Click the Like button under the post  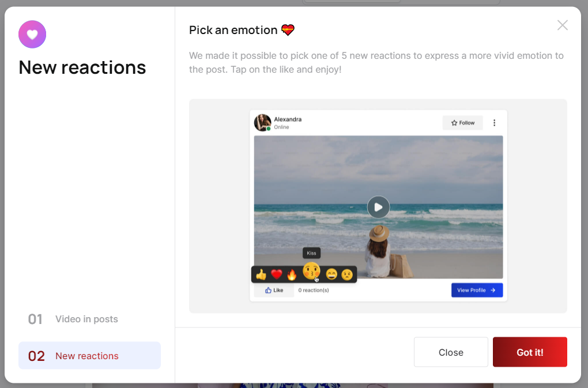click(x=274, y=290)
